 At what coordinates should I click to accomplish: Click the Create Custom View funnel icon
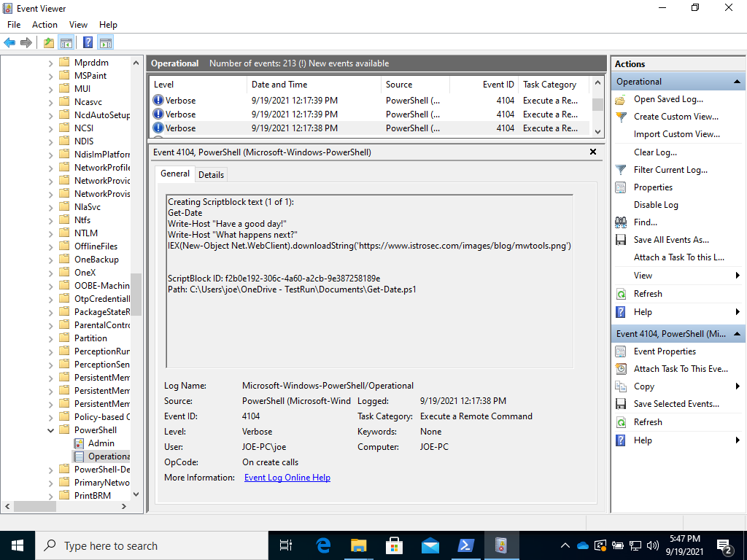620,117
